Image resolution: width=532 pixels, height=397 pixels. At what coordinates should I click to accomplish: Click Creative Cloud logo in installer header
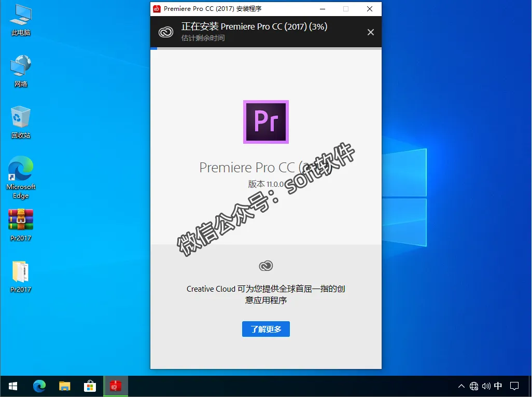pyautogui.click(x=166, y=32)
